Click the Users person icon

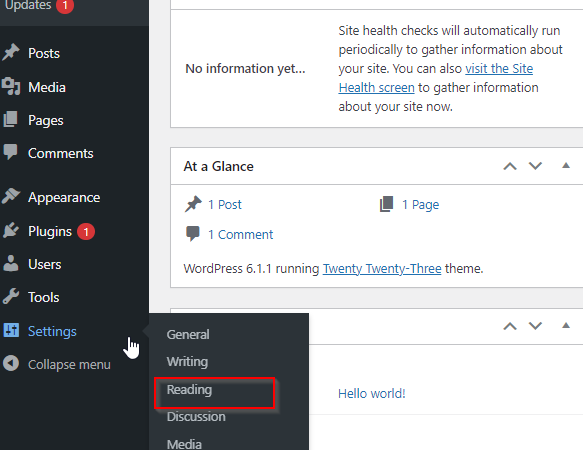coord(11,263)
